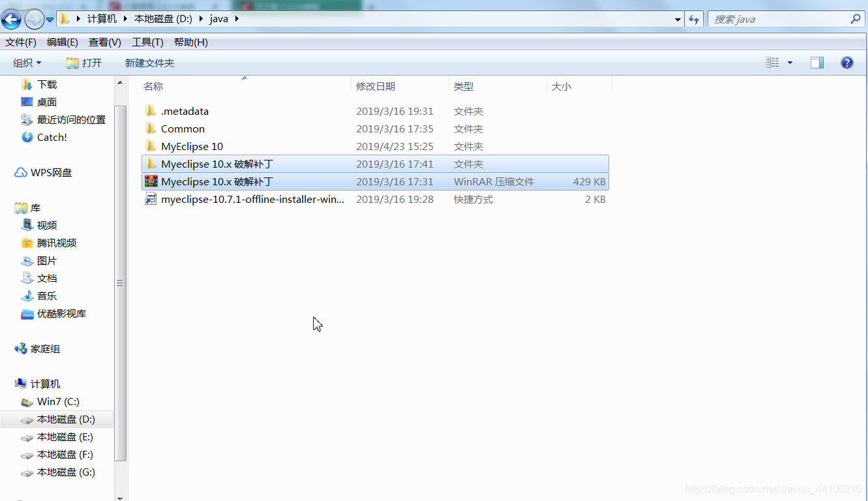Open the 查看(V) menu
The height and width of the screenshot is (501, 868).
click(x=105, y=42)
